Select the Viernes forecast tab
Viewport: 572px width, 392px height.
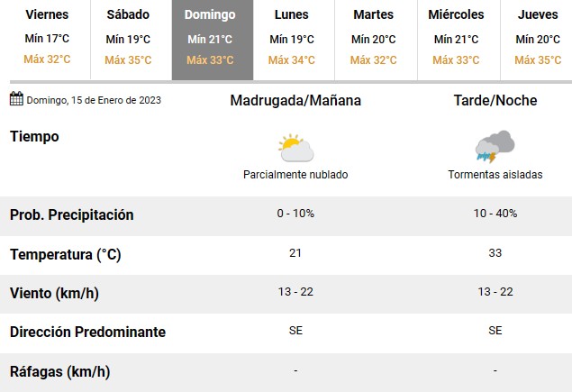click(47, 40)
